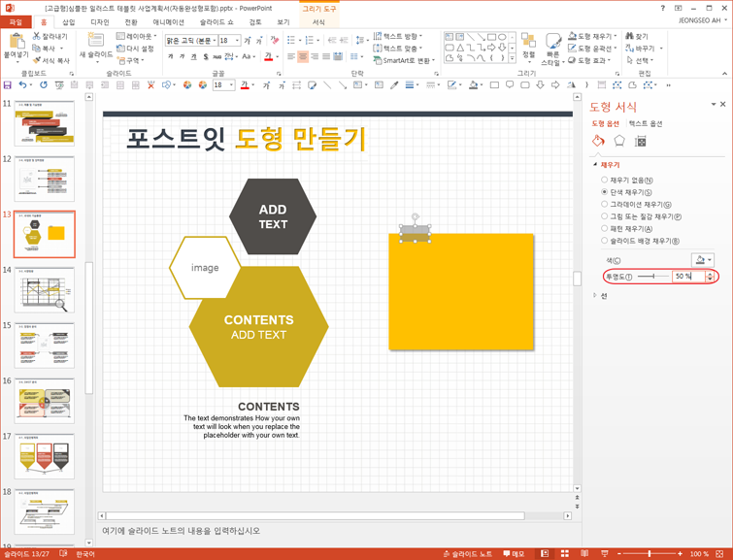Open the Transitions (전환) ribbon tab

pos(131,22)
